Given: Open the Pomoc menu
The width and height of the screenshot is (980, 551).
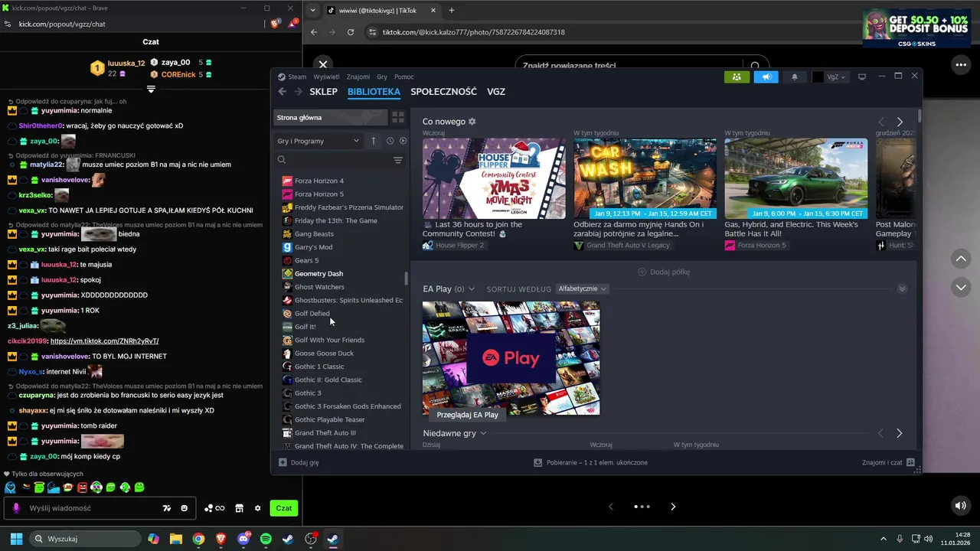Looking at the screenshot, I should coord(403,77).
